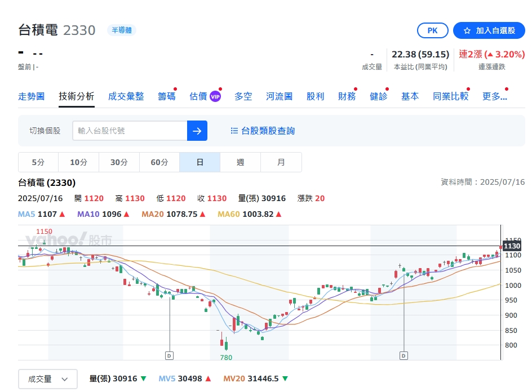The height and width of the screenshot is (392, 532).
Task: Open the 半導體 category tag
Action: pos(122,30)
